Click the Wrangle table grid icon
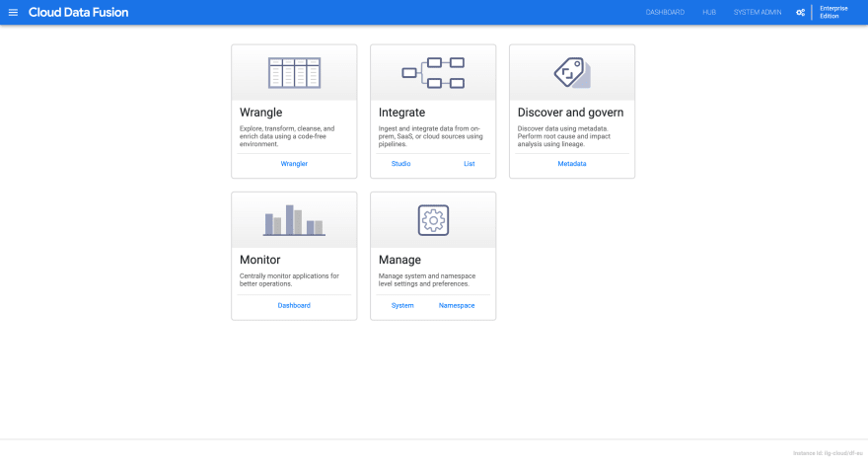 294,73
